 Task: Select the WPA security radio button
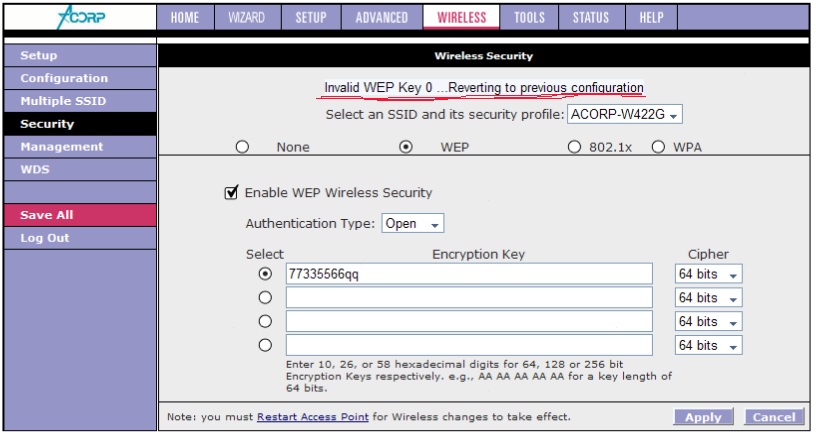[x=658, y=147]
